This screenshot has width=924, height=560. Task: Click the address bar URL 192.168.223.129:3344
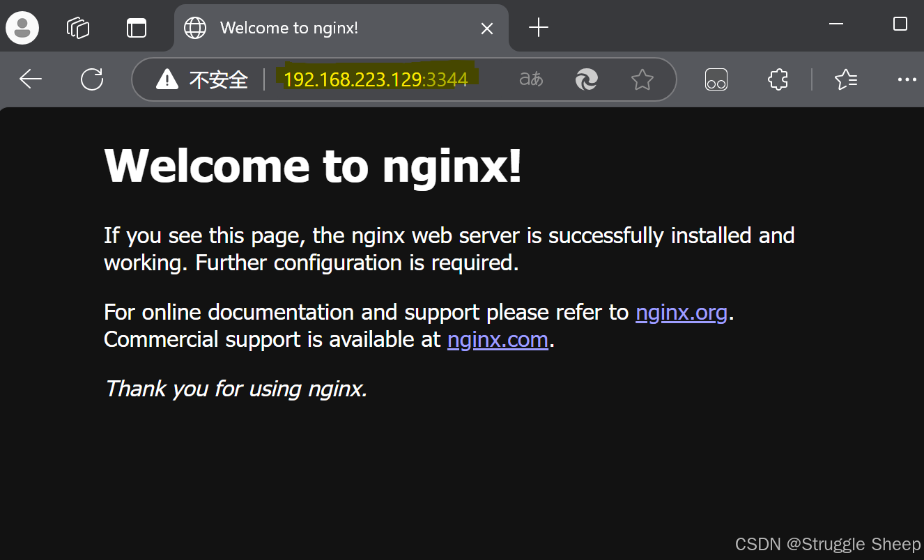pos(376,79)
